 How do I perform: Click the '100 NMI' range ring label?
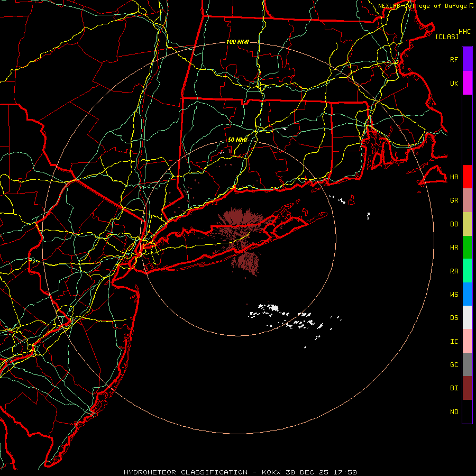pyautogui.click(x=237, y=42)
